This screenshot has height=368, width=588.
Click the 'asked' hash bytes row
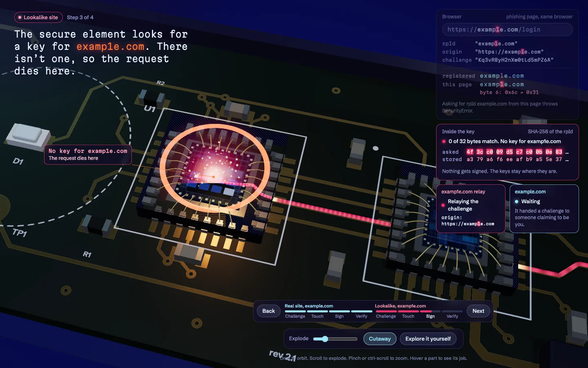tap(506, 152)
